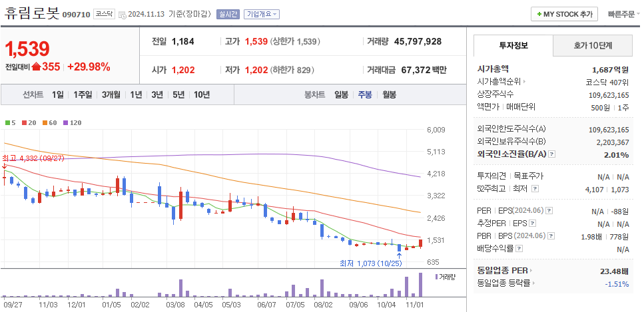Click the 동일업종 PER value 23.48배
Image resolution: width=644 pixels, height=312 pixels.
click(614, 271)
